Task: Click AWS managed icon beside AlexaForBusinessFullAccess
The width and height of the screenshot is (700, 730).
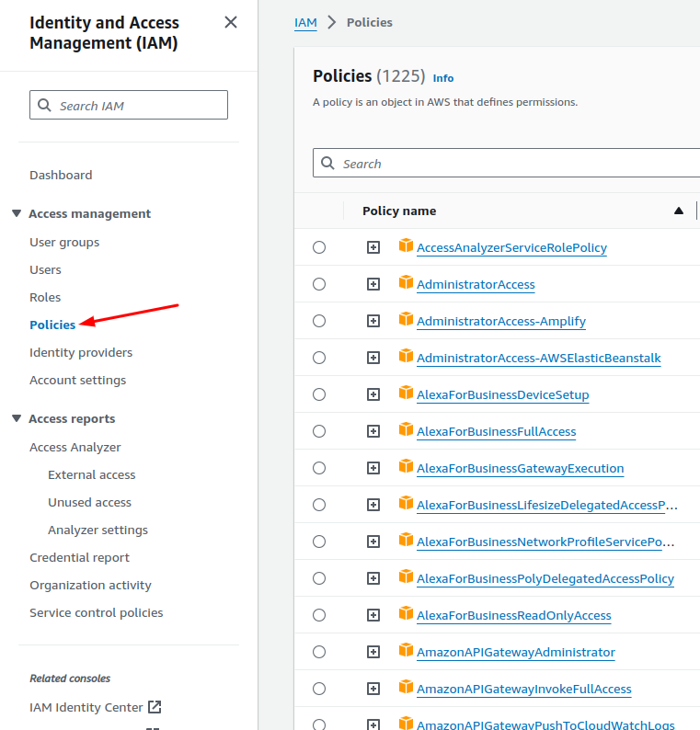Action: click(406, 429)
